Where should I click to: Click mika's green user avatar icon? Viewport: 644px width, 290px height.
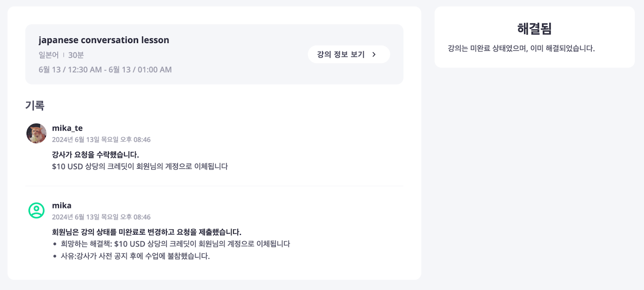click(36, 211)
